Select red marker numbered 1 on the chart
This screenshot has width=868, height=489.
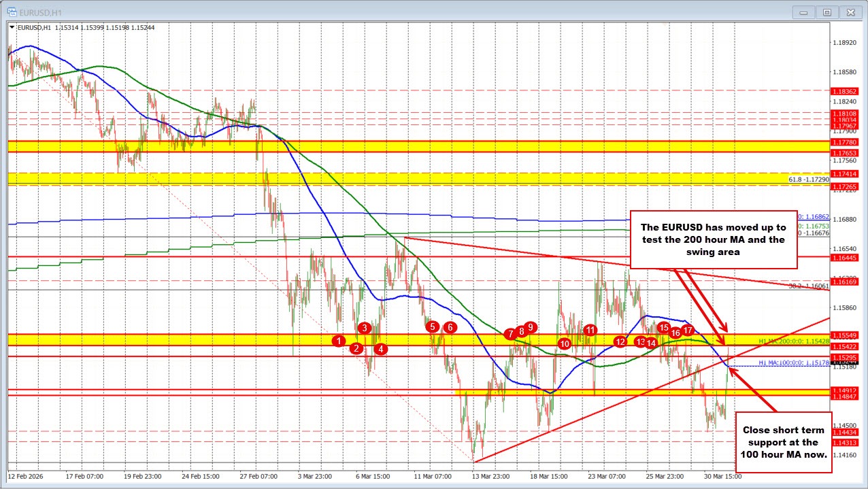coord(339,341)
